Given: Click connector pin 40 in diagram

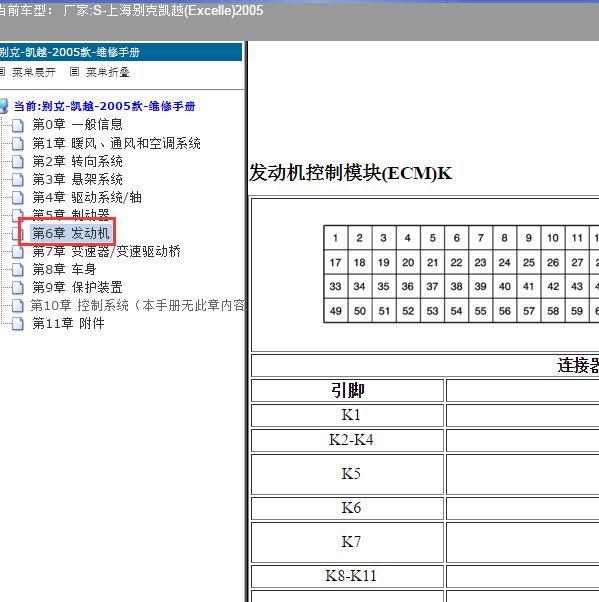Looking at the screenshot, I should (x=505, y=286).
